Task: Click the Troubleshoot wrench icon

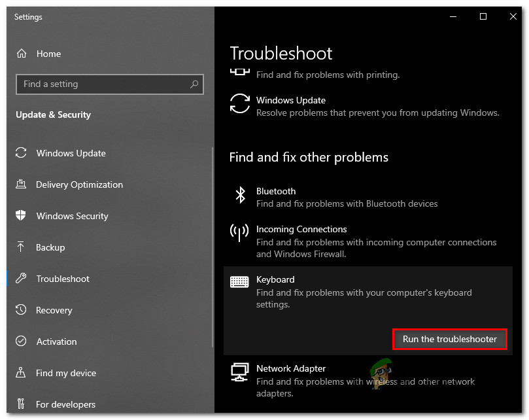Action: [x=21, y=278]
